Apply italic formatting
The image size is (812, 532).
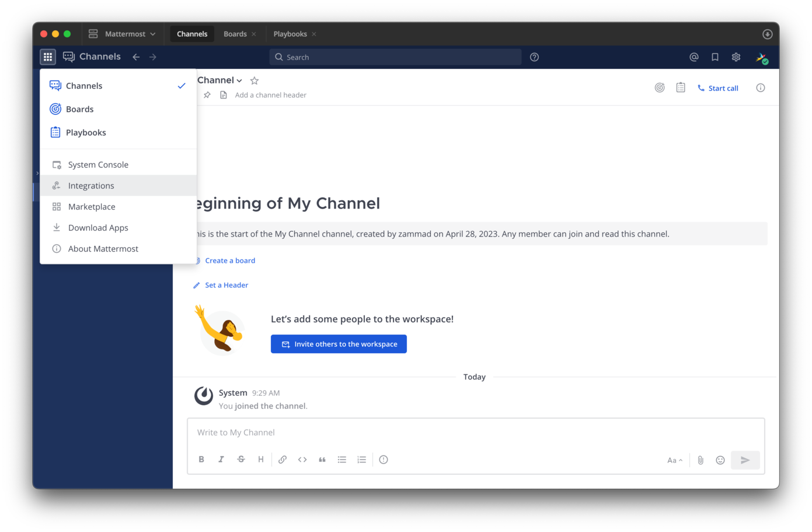click(221, 460)
